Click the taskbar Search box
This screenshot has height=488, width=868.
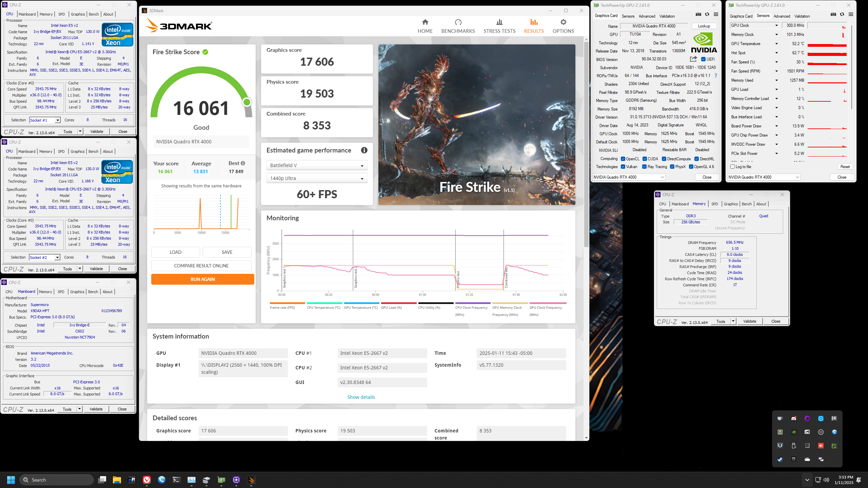(57, 480)
